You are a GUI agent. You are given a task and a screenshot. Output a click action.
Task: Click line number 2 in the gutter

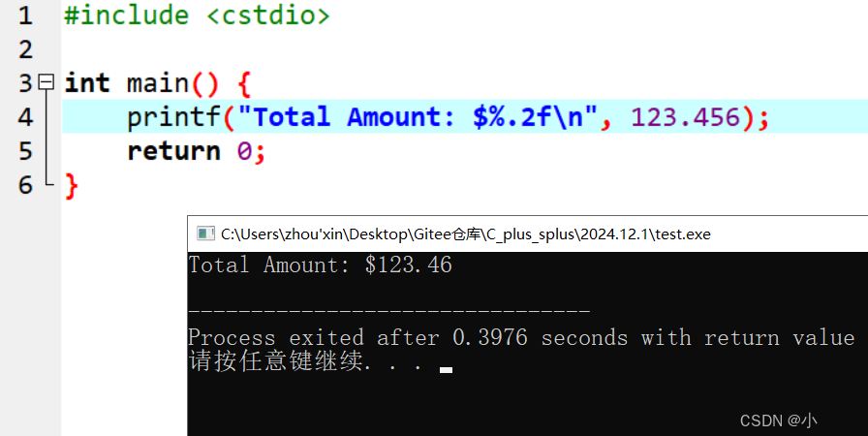click(25, 49)
